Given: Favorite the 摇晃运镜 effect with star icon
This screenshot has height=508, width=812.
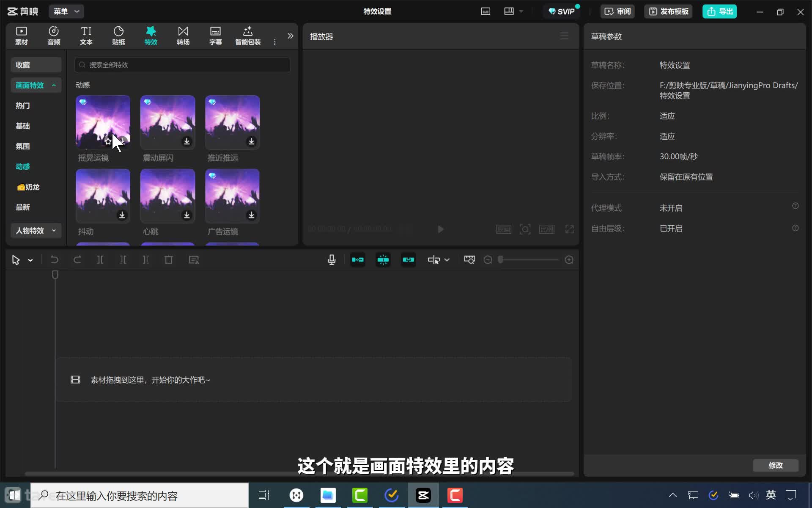Looking at the screenshot, I should tap(108, 141).
